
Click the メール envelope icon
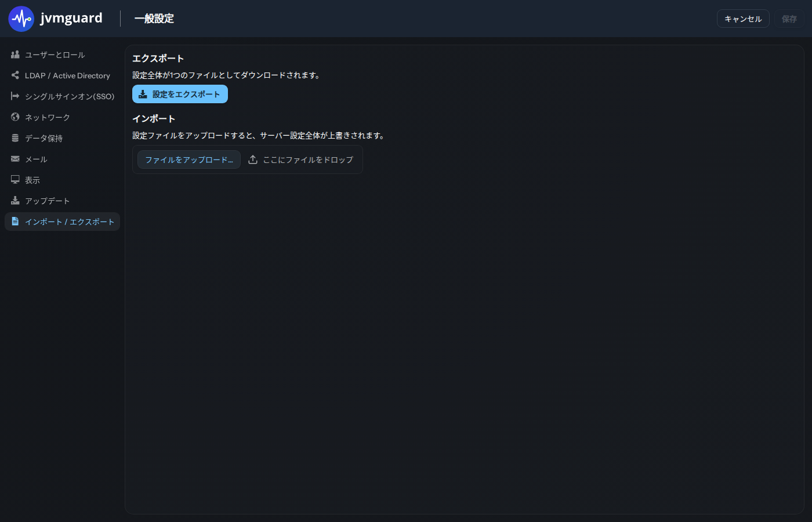point(15,159)
